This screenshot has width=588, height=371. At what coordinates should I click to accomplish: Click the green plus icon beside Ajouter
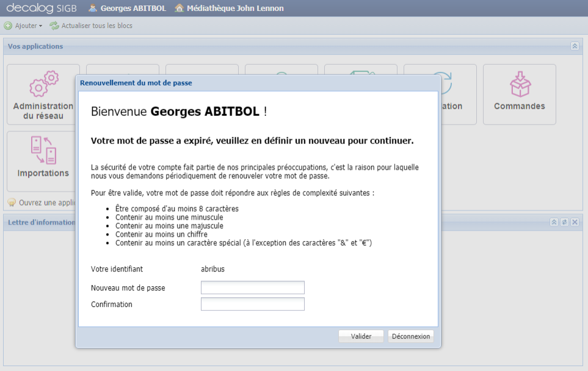coord(7,26)
